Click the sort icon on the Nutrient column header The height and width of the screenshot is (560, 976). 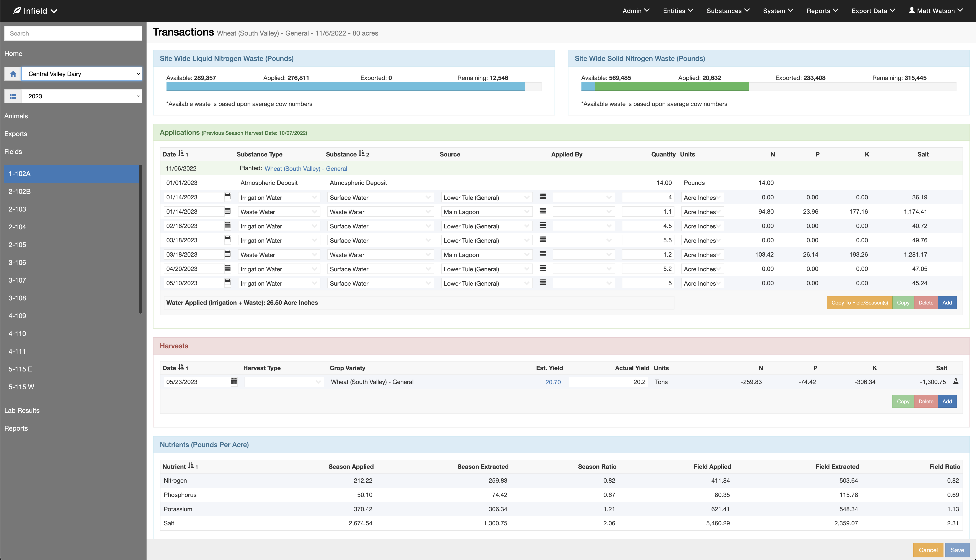[x=191, y=466]
